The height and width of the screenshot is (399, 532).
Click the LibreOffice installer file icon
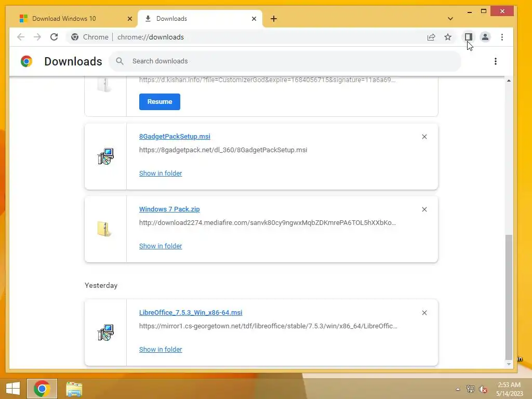[105, 332]
